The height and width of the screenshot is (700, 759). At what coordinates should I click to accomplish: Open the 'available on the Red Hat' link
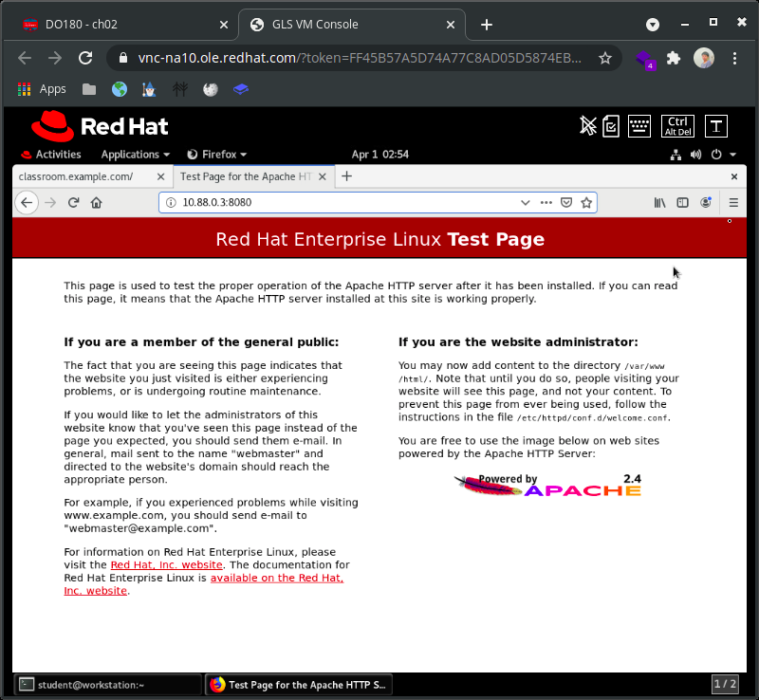(277, 578)
